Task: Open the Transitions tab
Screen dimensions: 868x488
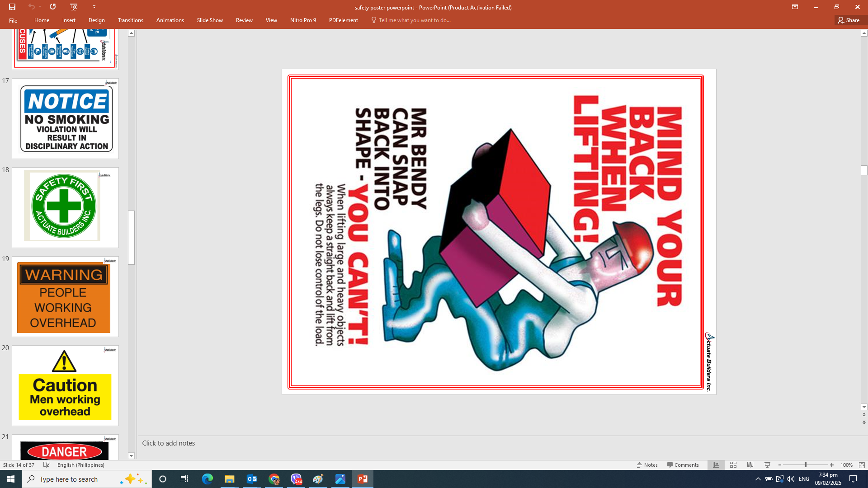Action: pyautogui.click(x=130, y=20)
